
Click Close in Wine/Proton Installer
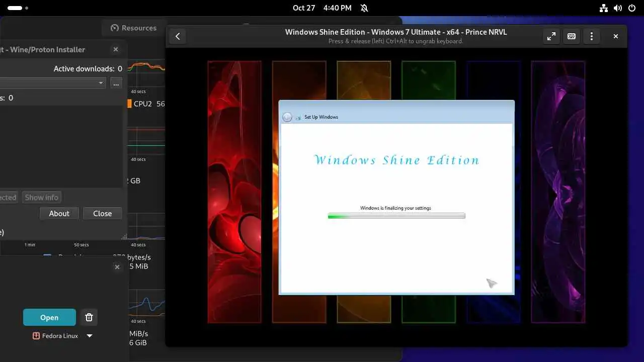pos(102,213)
